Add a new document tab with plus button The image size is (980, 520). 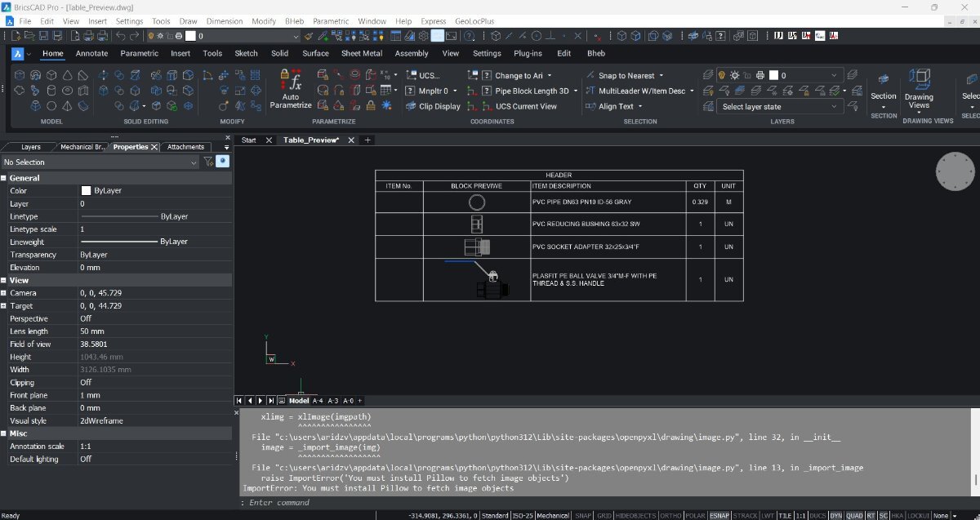pos(367,140)
